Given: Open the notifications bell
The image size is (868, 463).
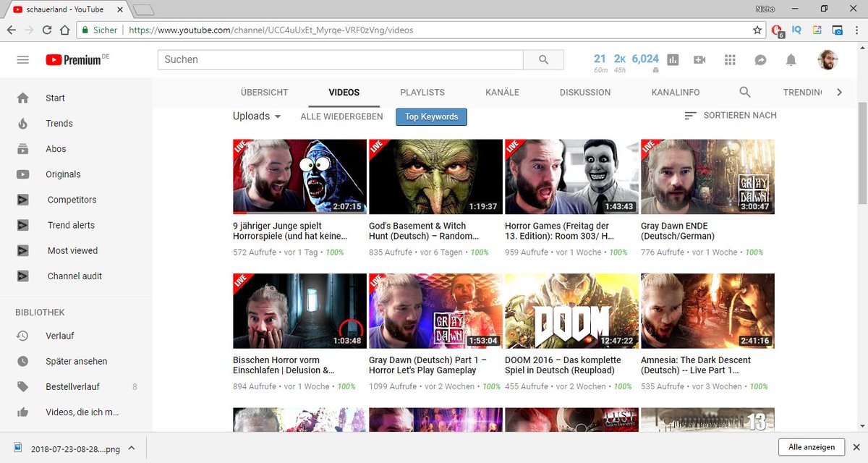Looking at the screenshot, I should point(791,60).
